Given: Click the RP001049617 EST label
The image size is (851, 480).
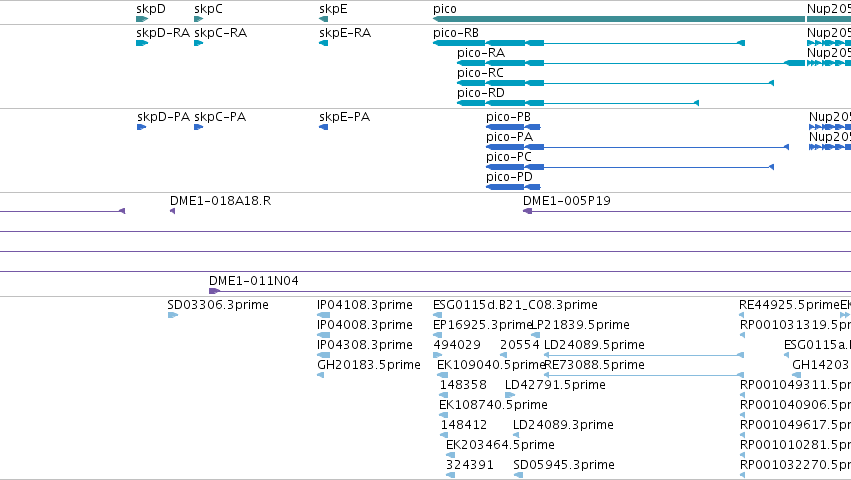Looking at the screenshot, I should pyautogui.click(x=795, y=425).
